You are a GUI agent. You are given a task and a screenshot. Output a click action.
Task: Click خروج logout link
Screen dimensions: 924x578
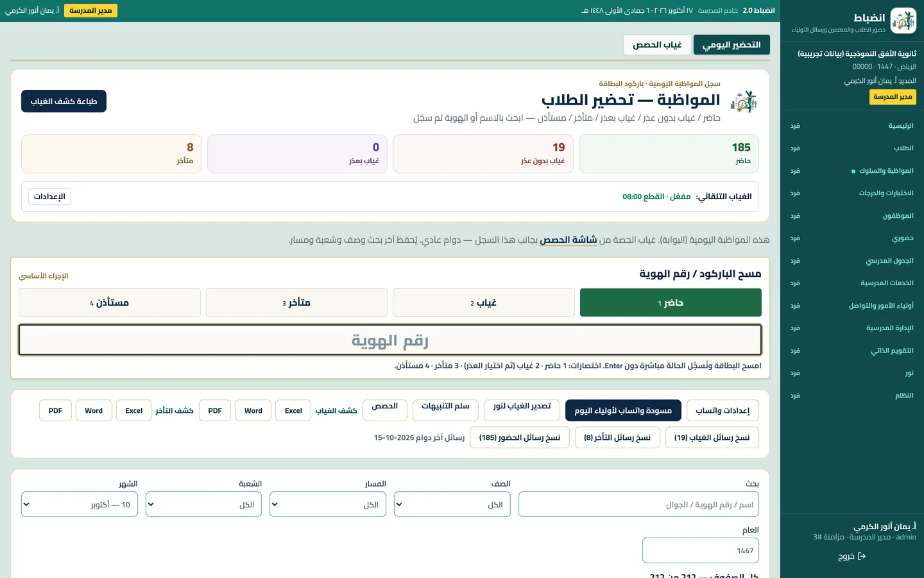click(852, 557)
